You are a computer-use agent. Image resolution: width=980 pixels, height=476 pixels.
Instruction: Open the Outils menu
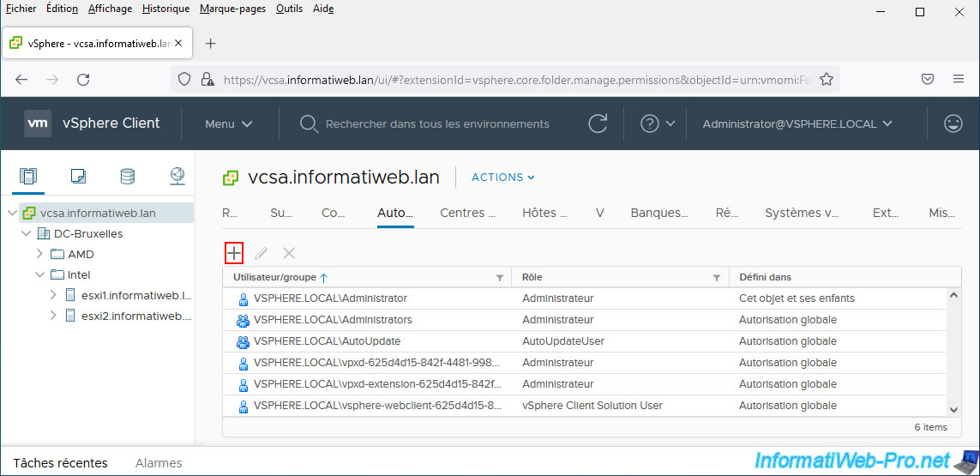tap(290, 9)
